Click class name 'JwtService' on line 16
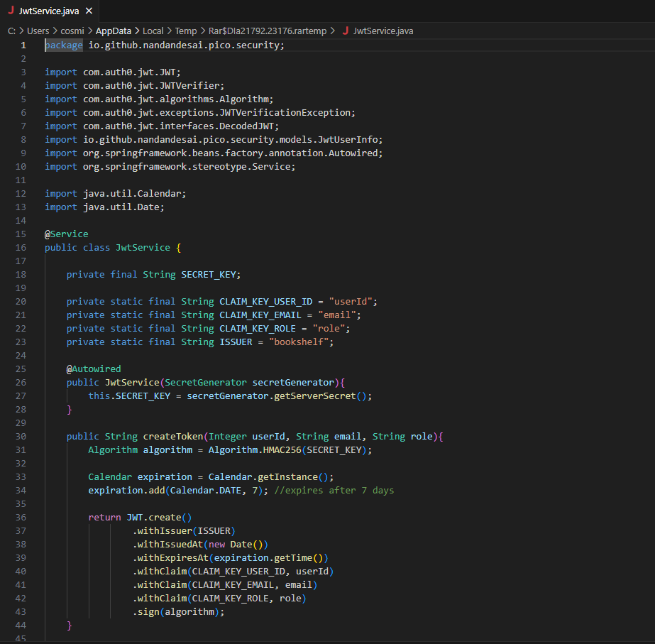The image size is (655, 644). click(x=143, y=247)
